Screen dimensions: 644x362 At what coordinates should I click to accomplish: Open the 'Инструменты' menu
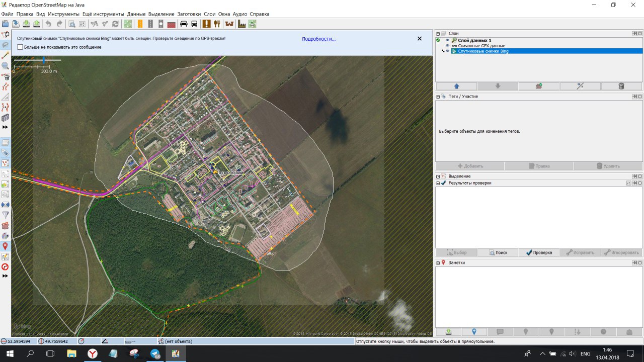63,14
